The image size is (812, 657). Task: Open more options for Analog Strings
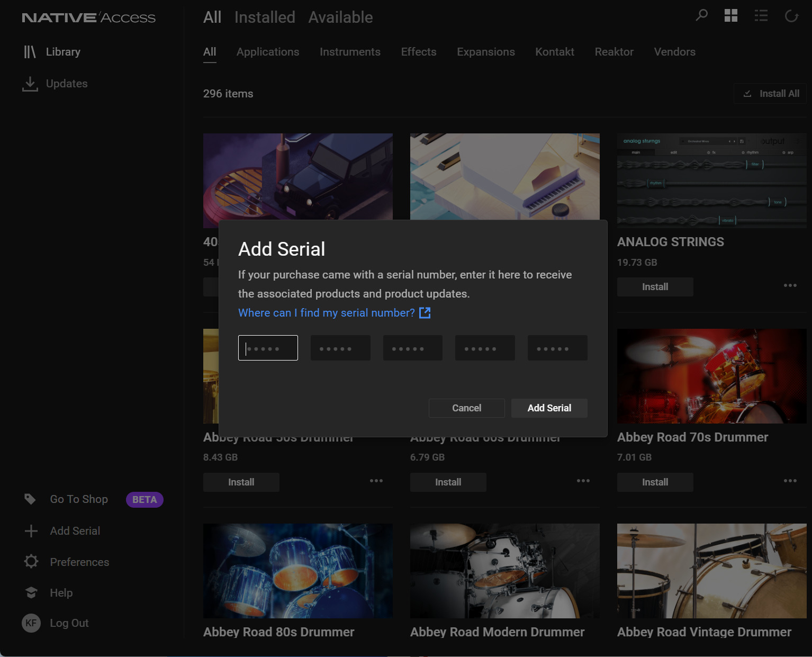point(790,285)
